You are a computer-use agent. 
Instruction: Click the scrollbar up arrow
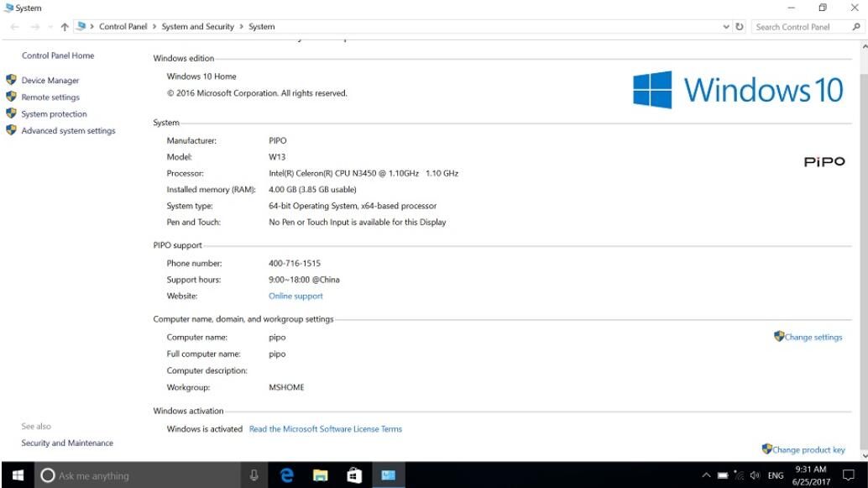coord(864,47)
